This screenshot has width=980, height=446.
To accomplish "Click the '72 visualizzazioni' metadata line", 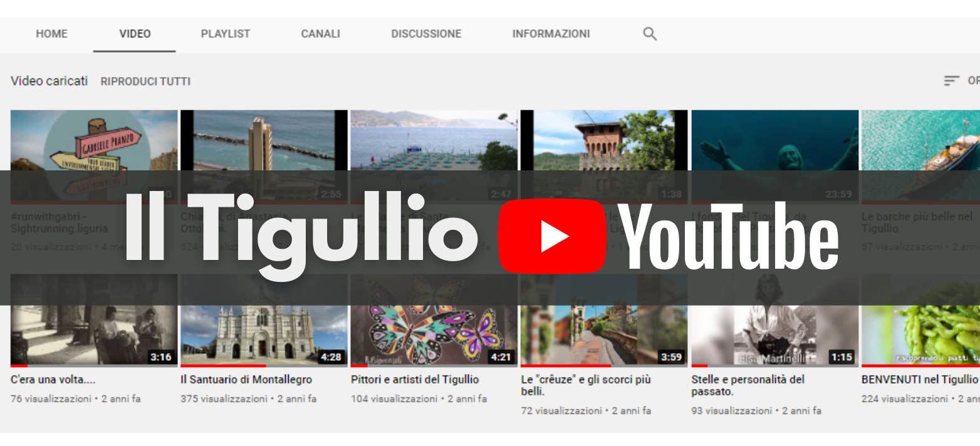I will click(x=586, y=411).
